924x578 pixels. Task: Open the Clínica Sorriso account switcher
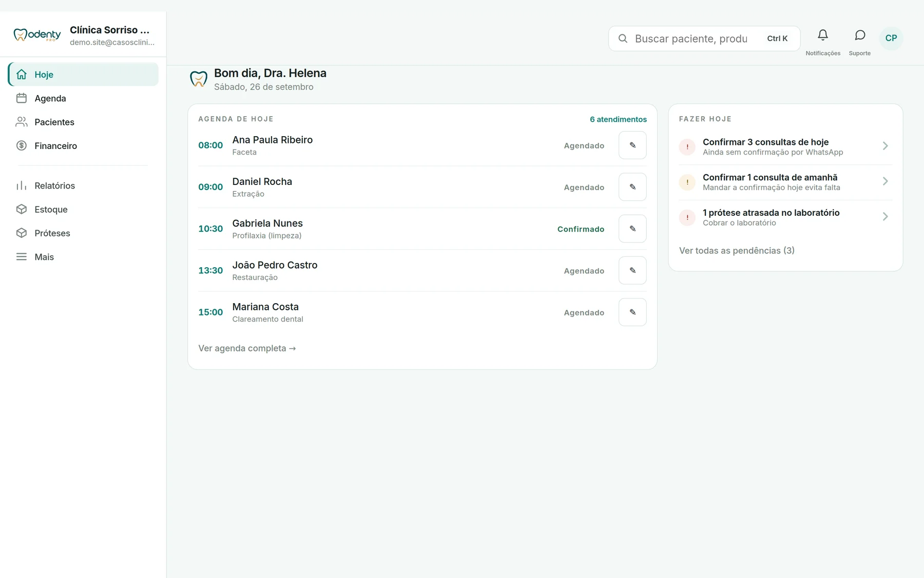click(x=112, y=35)
